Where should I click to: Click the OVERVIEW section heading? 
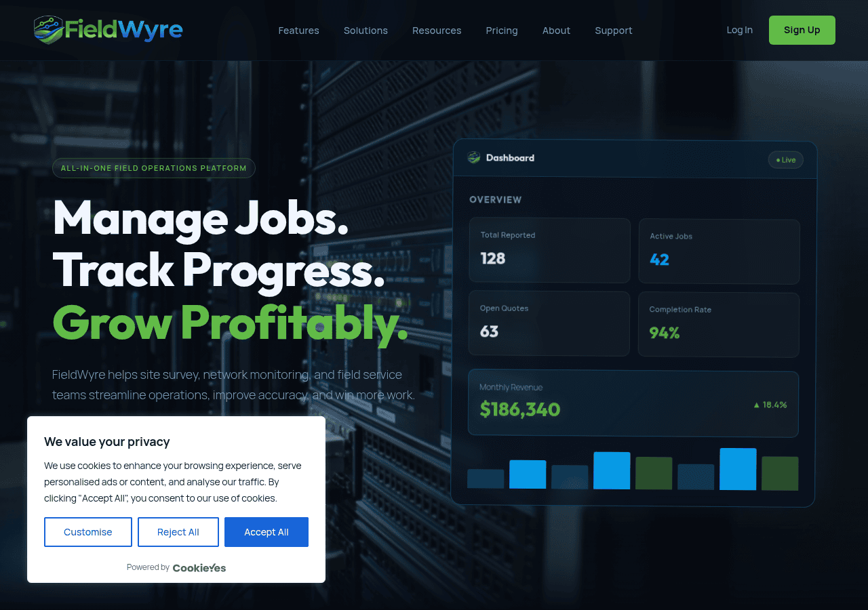[x=496, y=200]
